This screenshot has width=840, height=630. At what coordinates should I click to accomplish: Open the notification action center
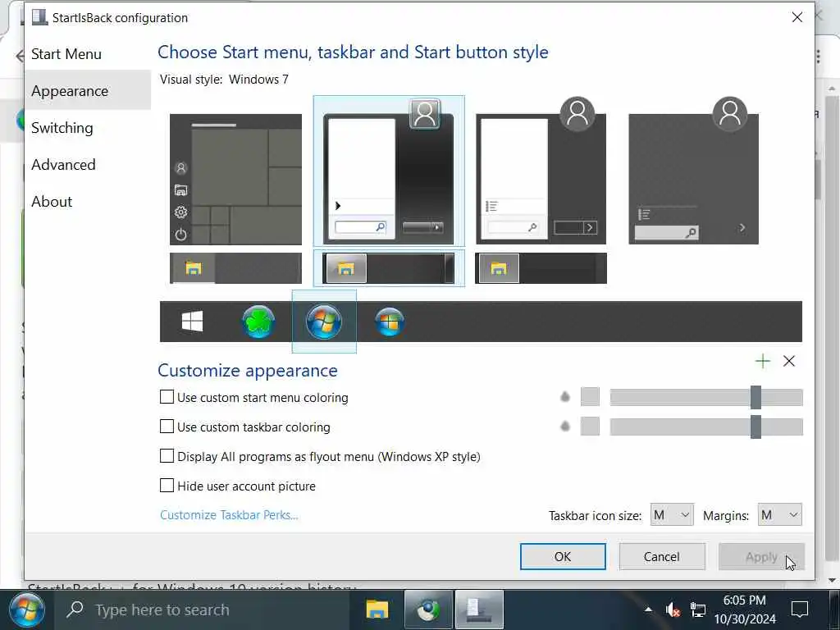800,609
